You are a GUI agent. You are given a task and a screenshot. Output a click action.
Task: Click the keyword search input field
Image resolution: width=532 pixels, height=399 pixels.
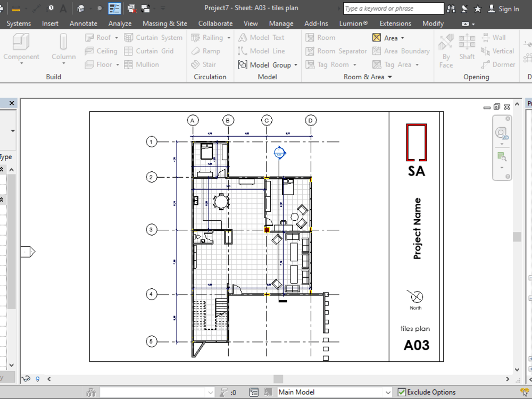pos(394,9)
